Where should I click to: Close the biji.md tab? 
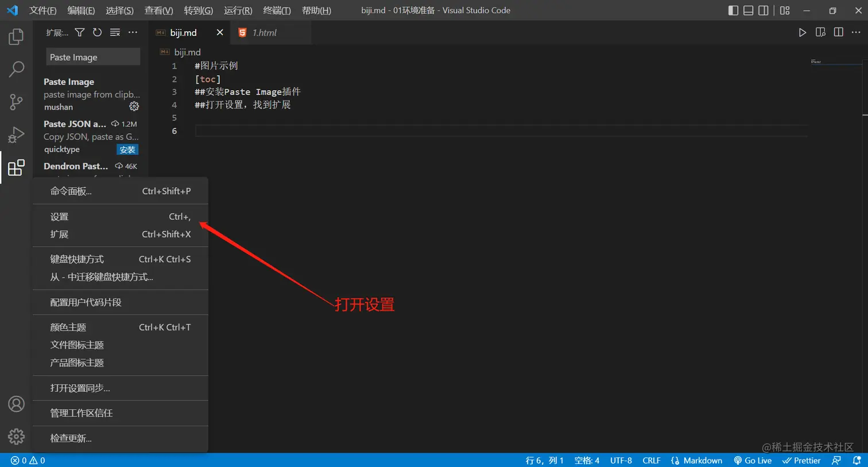pos(219,33)
